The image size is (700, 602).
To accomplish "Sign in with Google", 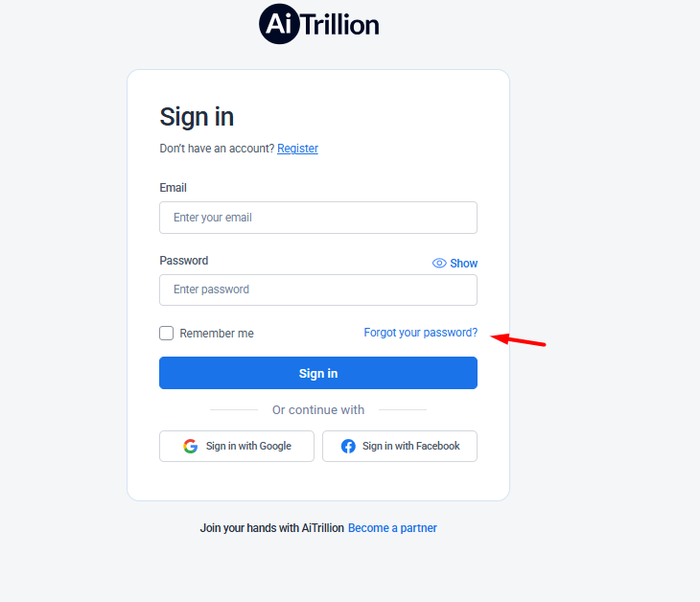I will tap(237, 446).
